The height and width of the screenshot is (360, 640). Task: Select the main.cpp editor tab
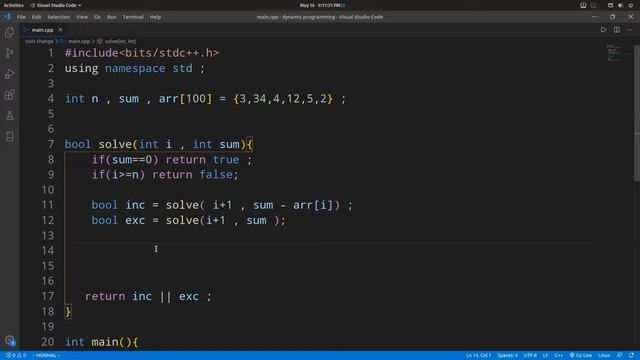43,30
